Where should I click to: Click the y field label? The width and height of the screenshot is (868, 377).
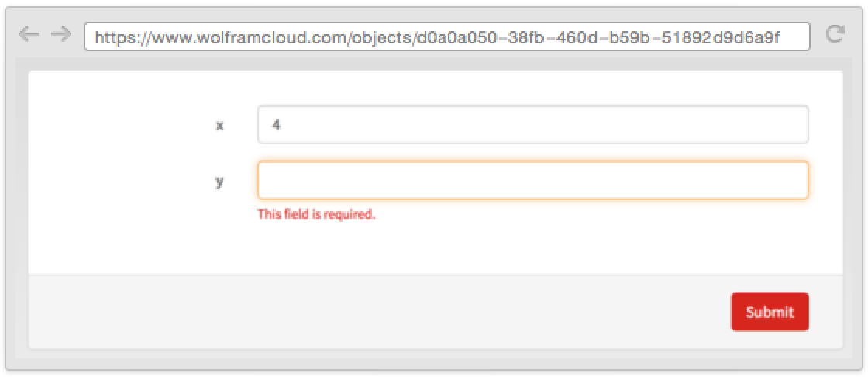[x=219, y=182]
